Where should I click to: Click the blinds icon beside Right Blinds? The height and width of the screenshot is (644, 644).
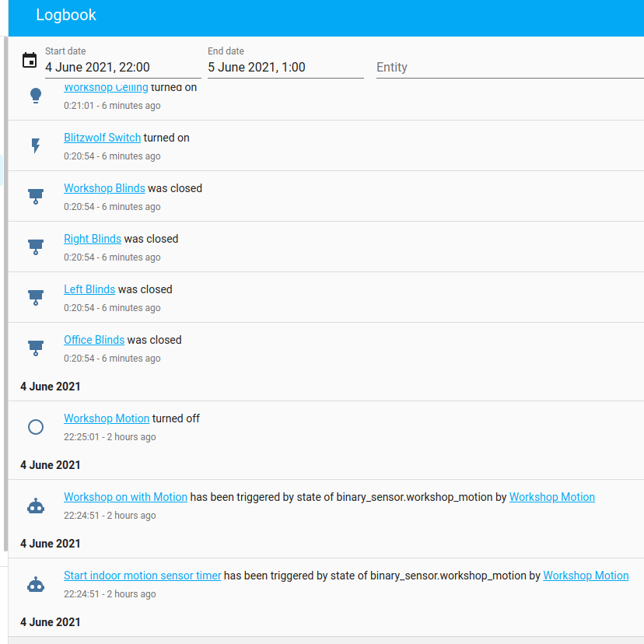coord(35,247)
